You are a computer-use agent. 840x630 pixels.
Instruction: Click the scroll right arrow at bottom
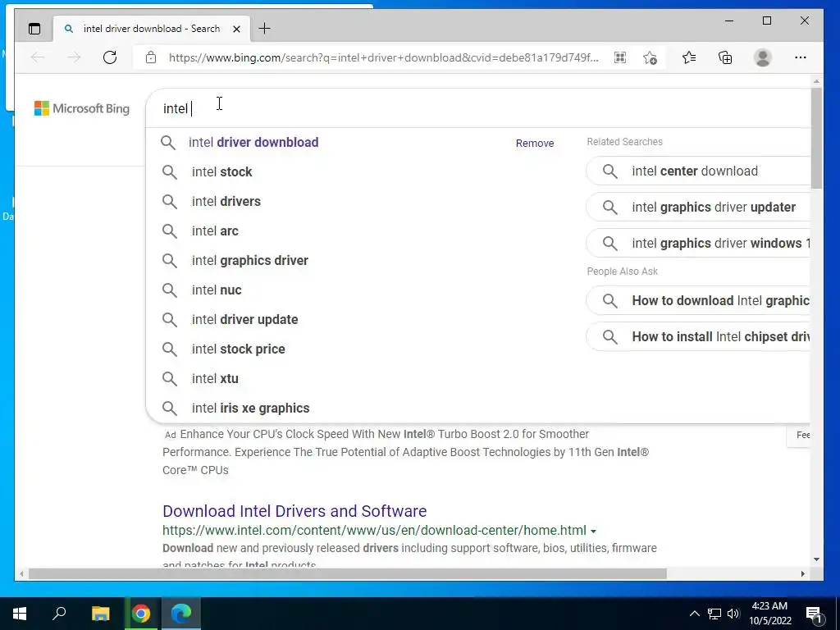tap(802, 573)
